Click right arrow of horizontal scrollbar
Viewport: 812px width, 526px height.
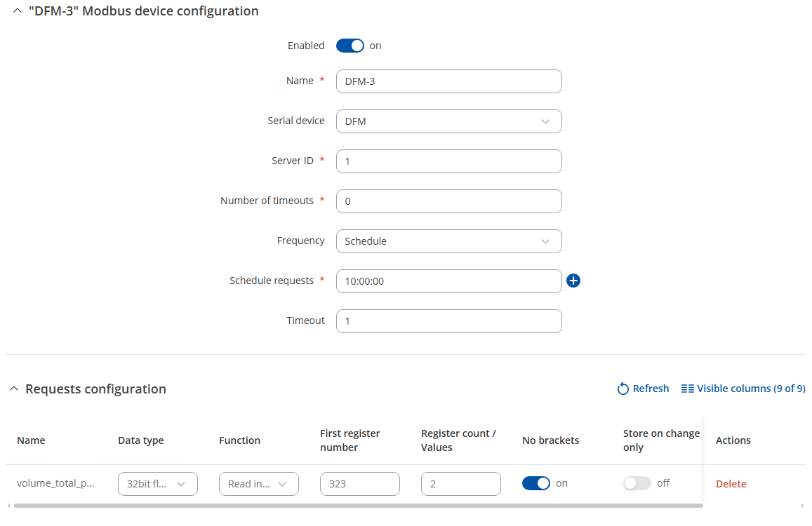click(x=802, y=505)
